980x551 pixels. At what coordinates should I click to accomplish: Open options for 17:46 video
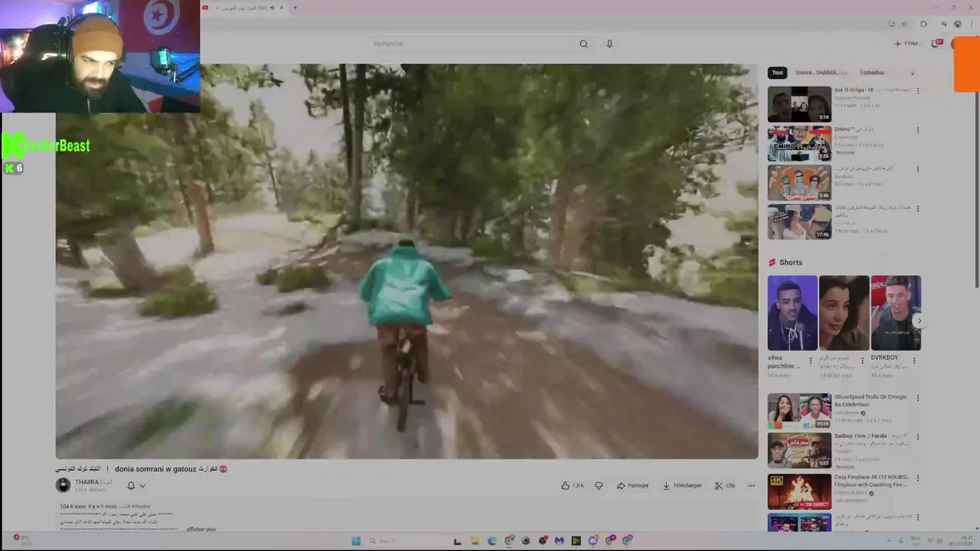[x=917, y=208]
